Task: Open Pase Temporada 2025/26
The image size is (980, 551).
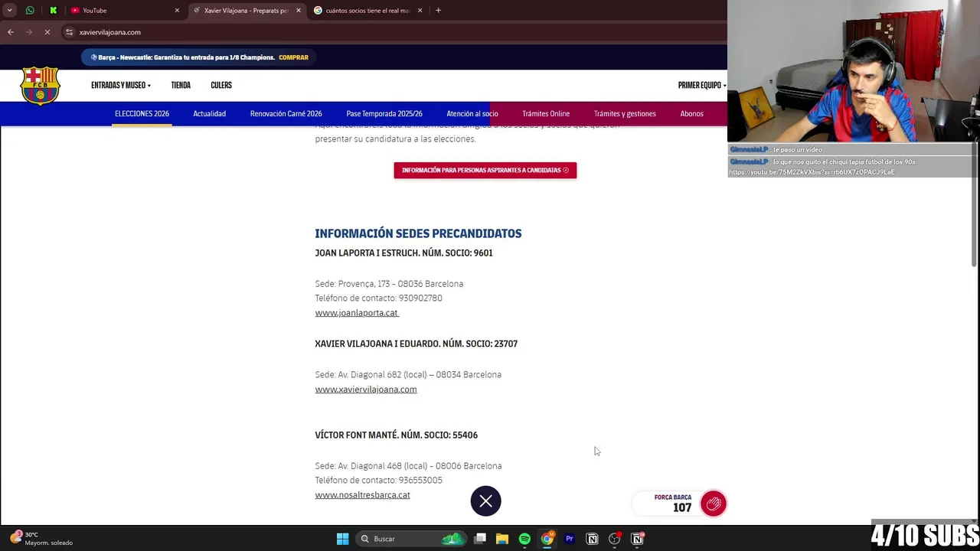Action: [384, 113]
